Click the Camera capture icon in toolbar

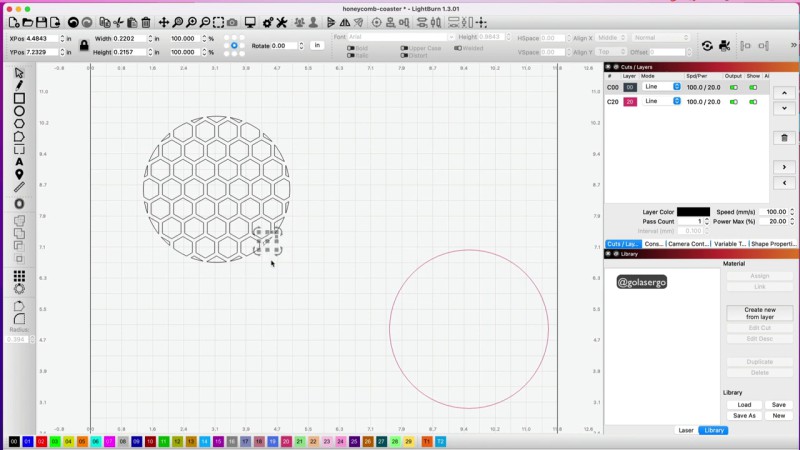232,22
